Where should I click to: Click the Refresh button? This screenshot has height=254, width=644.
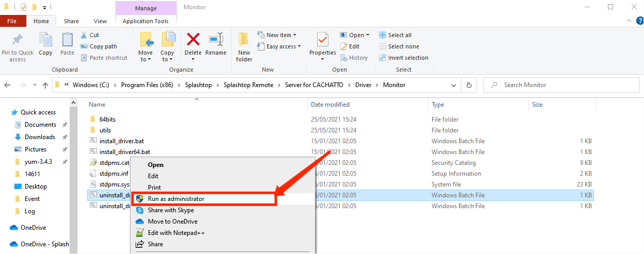click(469, 85)
